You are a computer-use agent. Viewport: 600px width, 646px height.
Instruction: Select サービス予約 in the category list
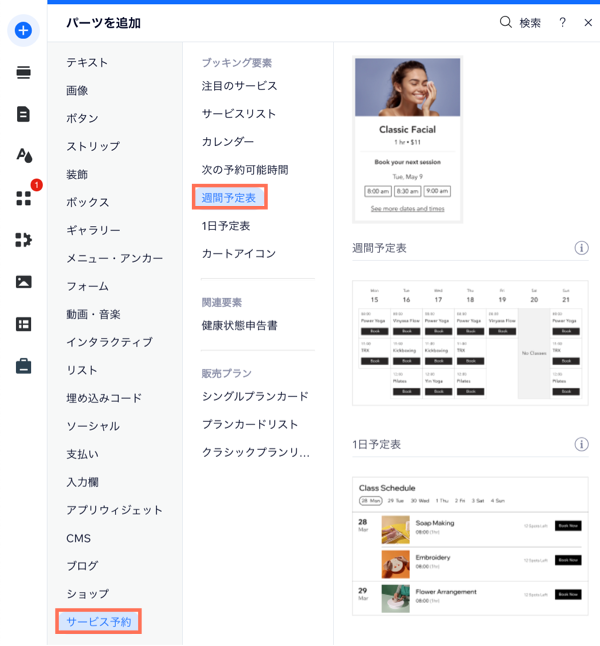pyautogui.click(x=98, y=622)
